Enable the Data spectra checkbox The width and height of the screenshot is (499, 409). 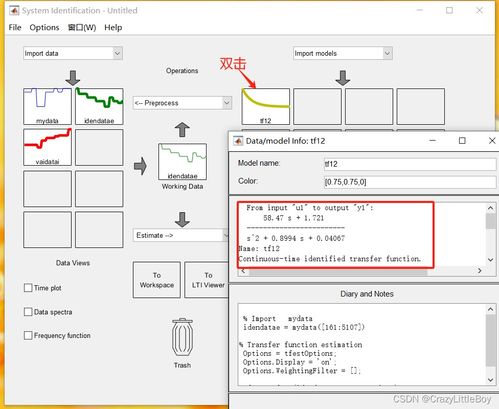[28, 312]
